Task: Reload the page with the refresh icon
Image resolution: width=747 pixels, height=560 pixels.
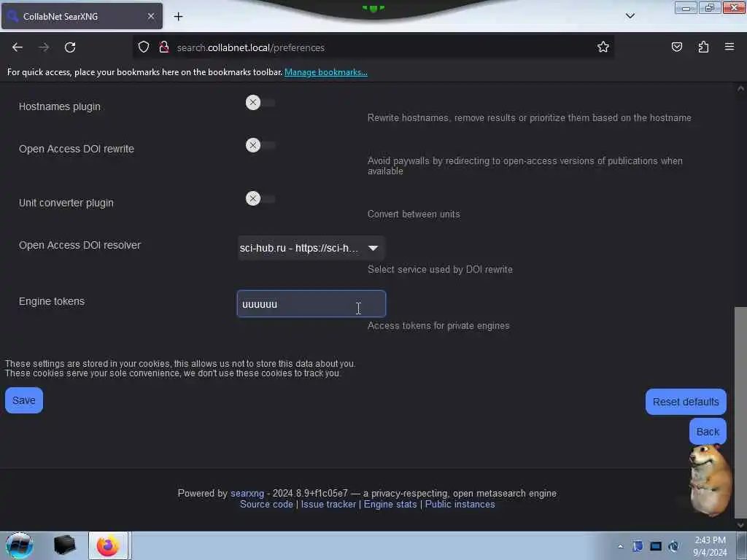Action: point(70,47)
